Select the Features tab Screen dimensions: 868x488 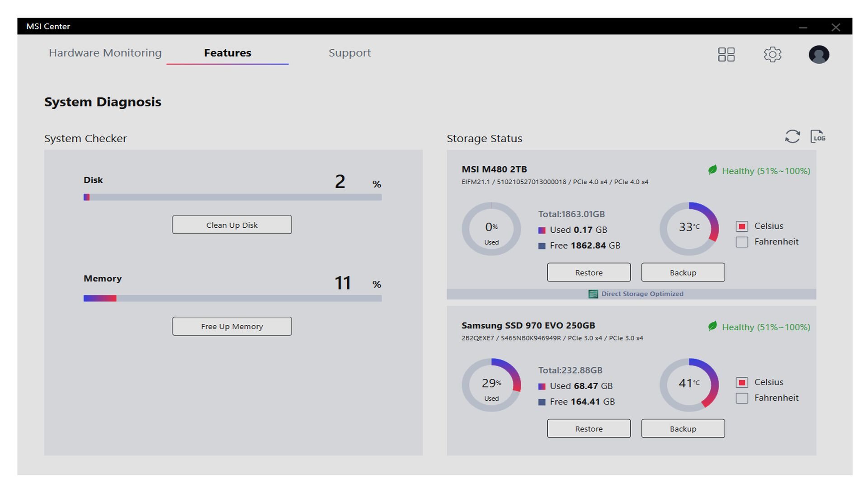coord(227,53)
